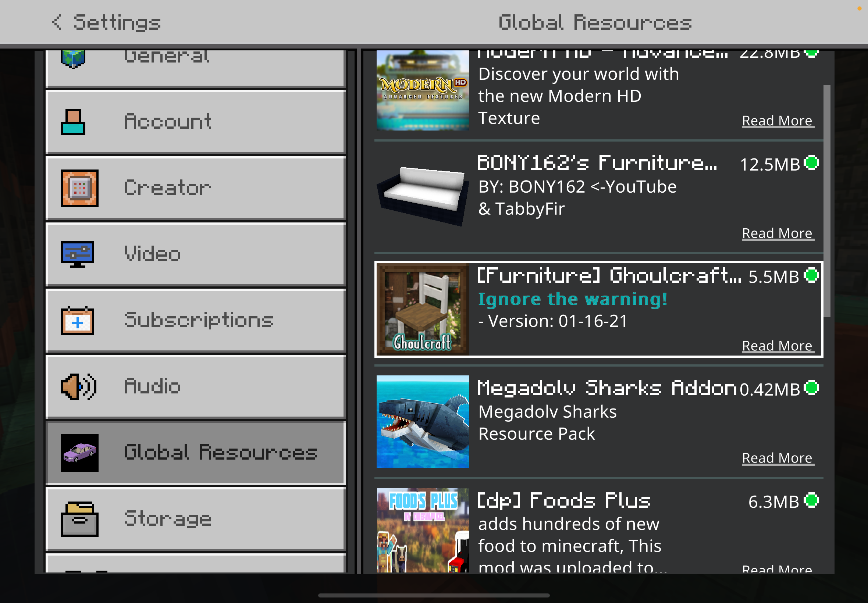Viewport: 868px width, 603px height.
Task: Open Read More for Modern HD texture
Action: [777, 121]
